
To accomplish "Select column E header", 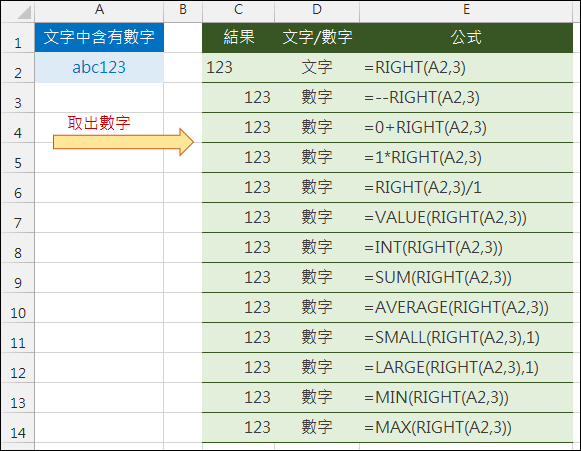I will click(466, 10).
